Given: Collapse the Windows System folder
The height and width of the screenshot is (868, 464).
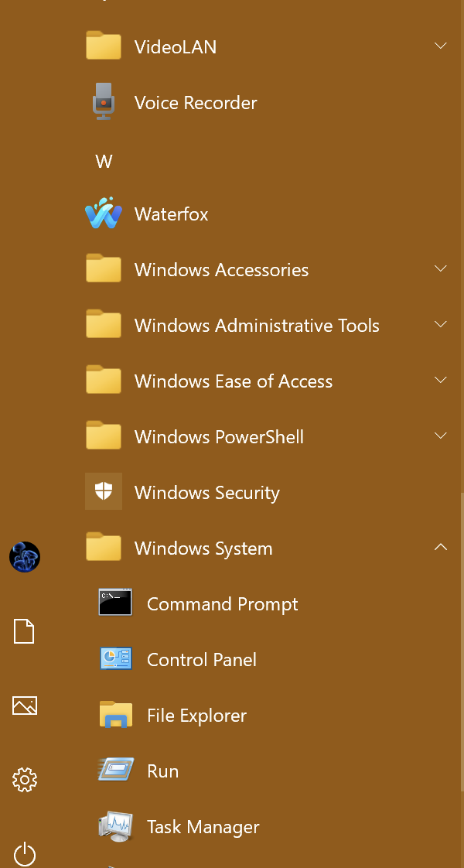Looking at the screenshot, I should (440, 546).
